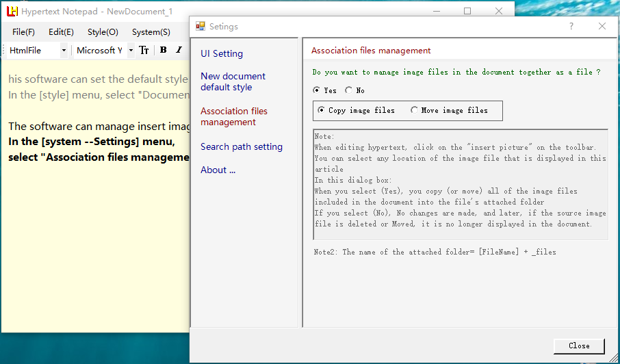The width and height of the screenshot is (620, 364).
Task: Open the About ... section
Action: coord(218,170)
